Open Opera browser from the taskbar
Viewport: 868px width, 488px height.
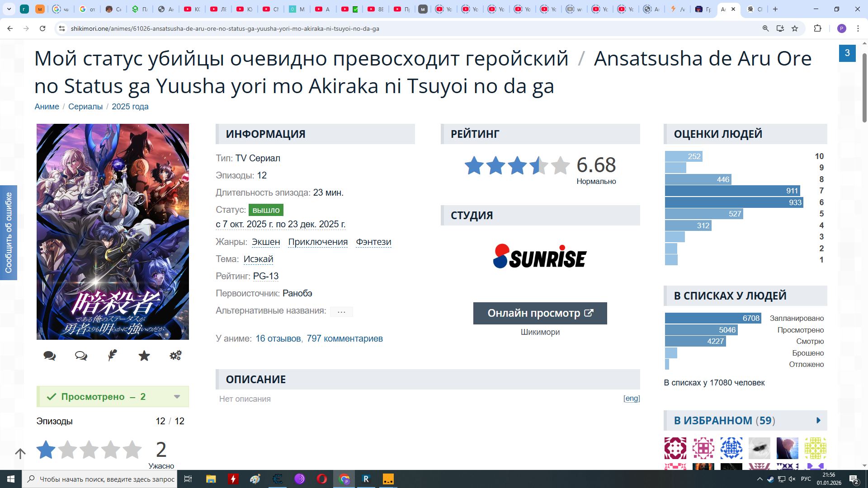pos(322,479)
